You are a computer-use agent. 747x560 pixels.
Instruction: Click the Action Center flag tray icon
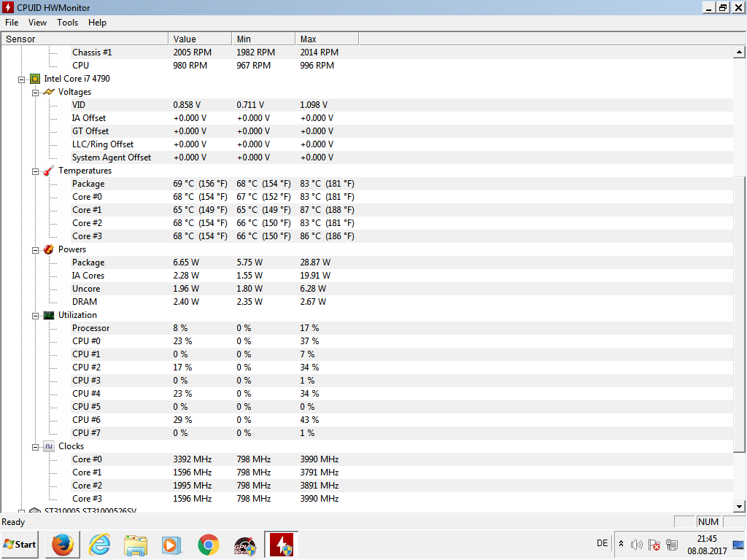point(654,544)
